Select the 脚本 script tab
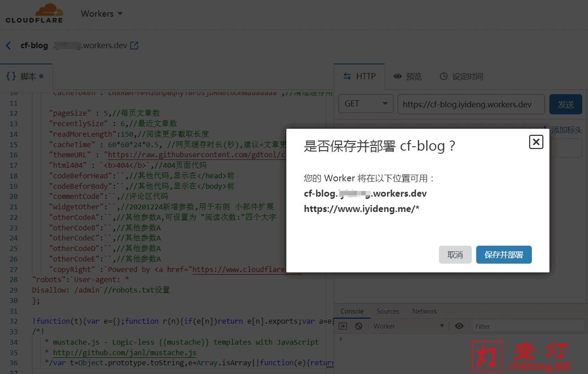Image resolution: width=588 pixels, height=374 pixels. tap(26, 76)
